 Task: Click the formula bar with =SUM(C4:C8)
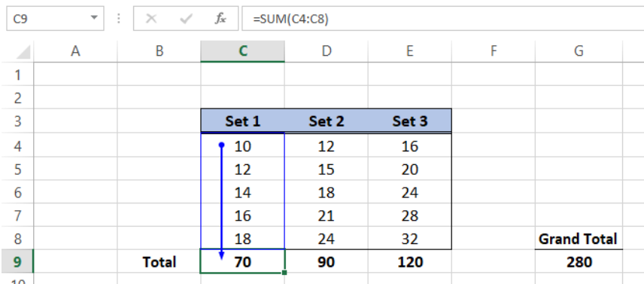pyautogui.click(x=442, y=19)
